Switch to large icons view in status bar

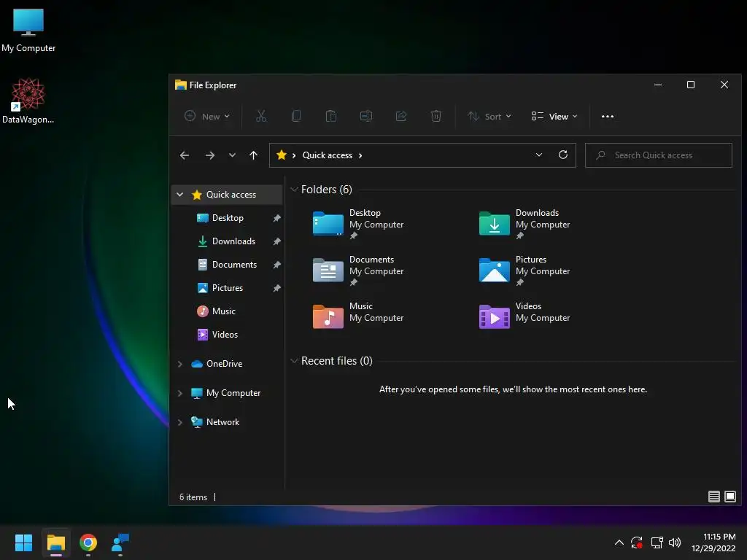click(729, 497)
